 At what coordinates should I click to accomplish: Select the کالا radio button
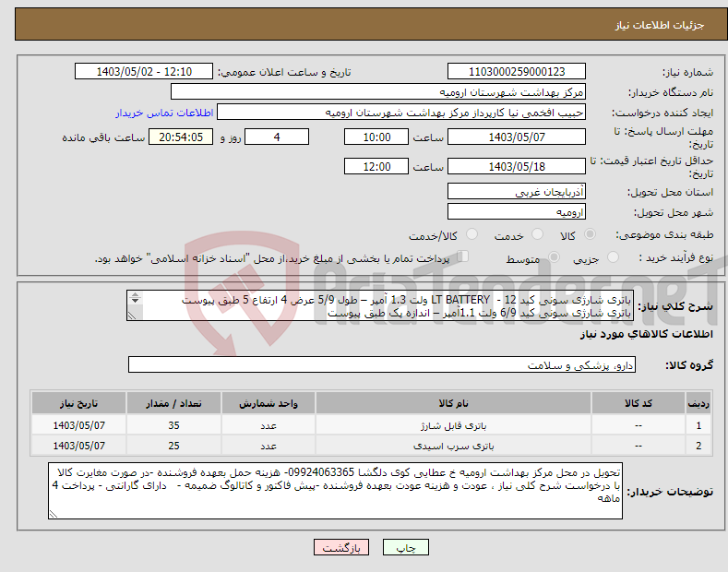590,234
